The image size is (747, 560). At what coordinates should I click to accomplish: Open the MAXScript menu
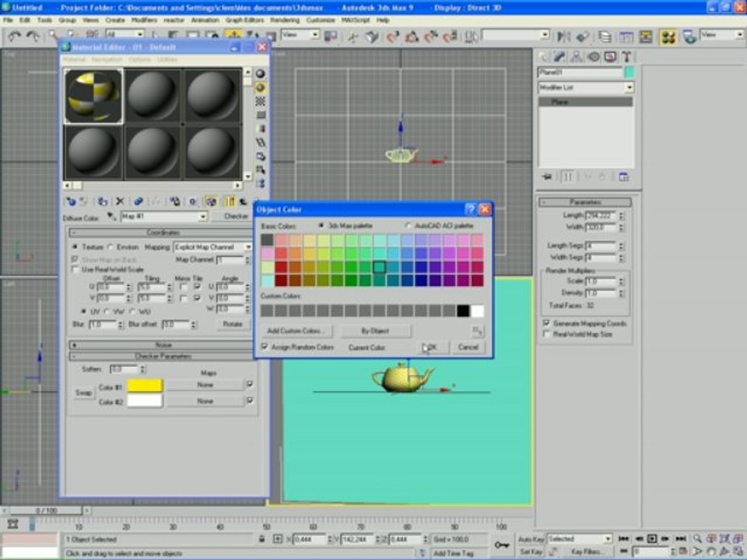(356, 20)
